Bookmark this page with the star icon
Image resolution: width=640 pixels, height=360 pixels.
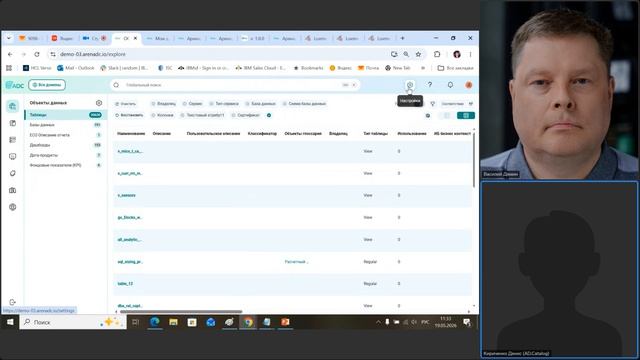pos(418,54)
